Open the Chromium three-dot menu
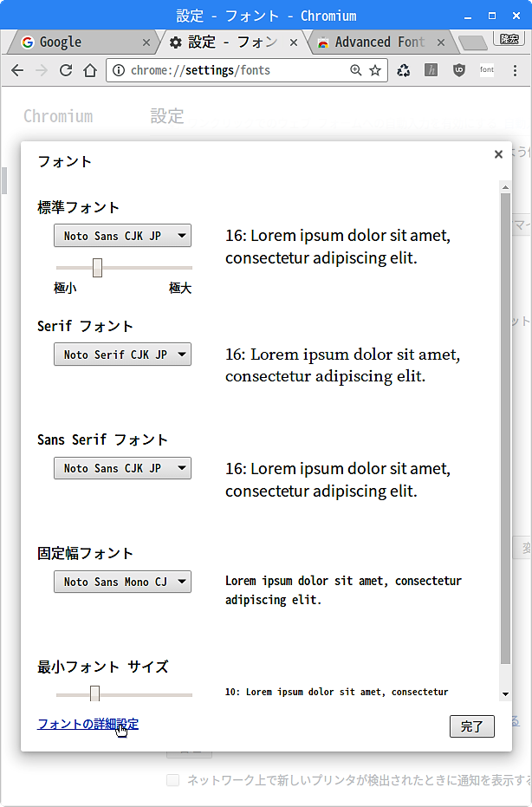This screenshot has height=807, width=532. point(515,70)
